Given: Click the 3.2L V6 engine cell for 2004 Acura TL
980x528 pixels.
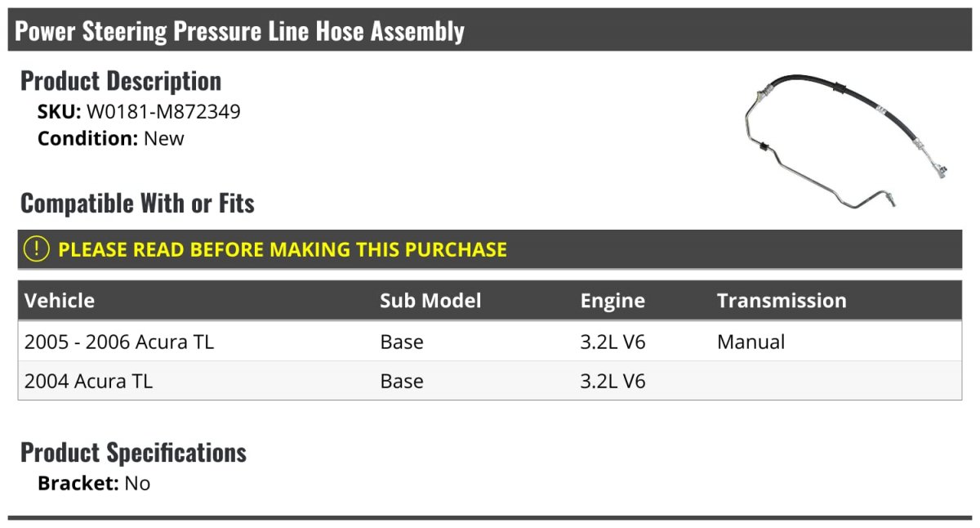Looking at the screenshot, I should pyautogui.click(x=612, y=381).
